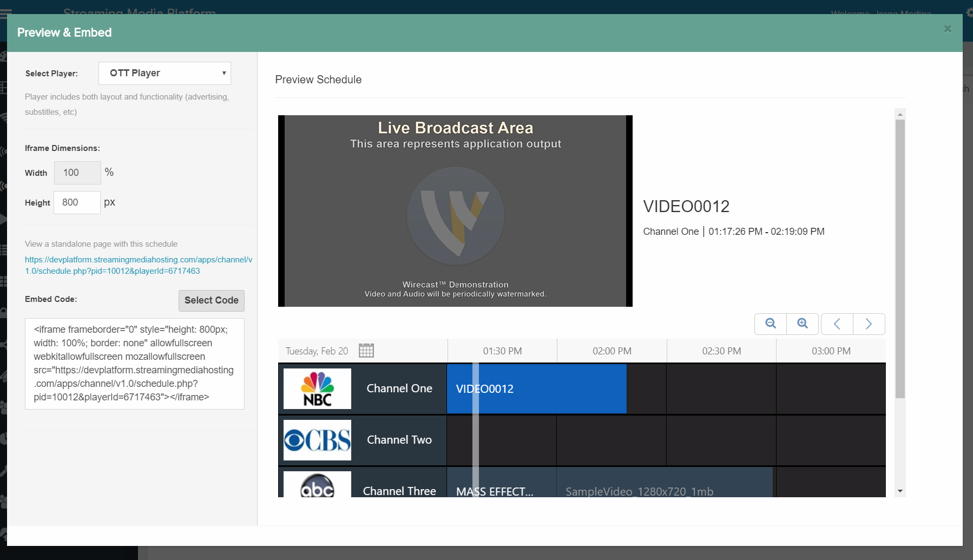Go to the previous schedule time period
The height and width of the screenshot is (560, 973).
837,324
